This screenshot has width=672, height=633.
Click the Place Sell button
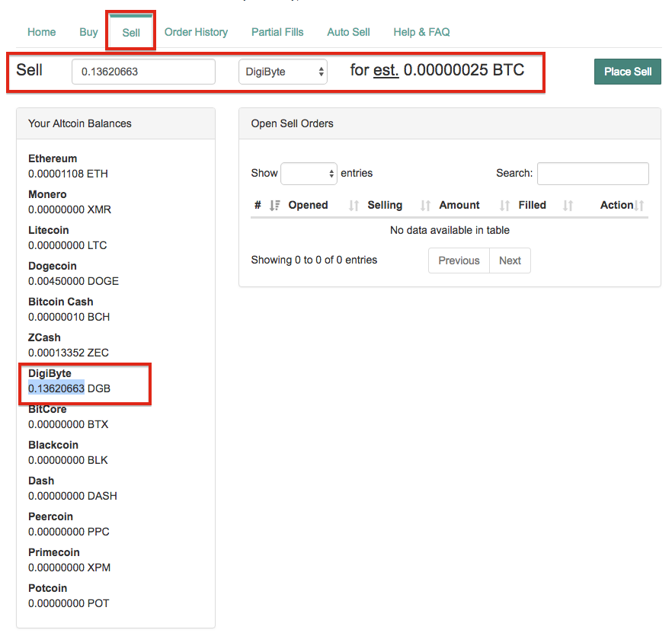coord(628,72)
